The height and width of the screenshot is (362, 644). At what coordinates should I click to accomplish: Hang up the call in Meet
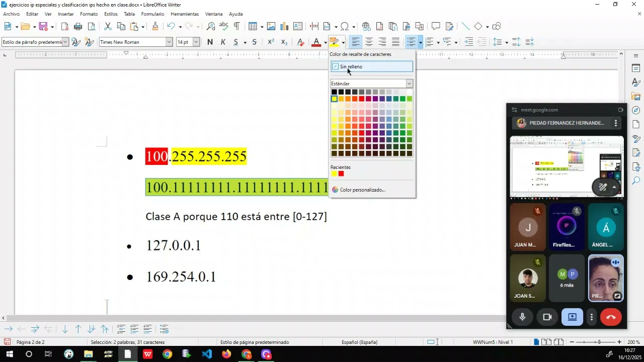click(611, 317)
